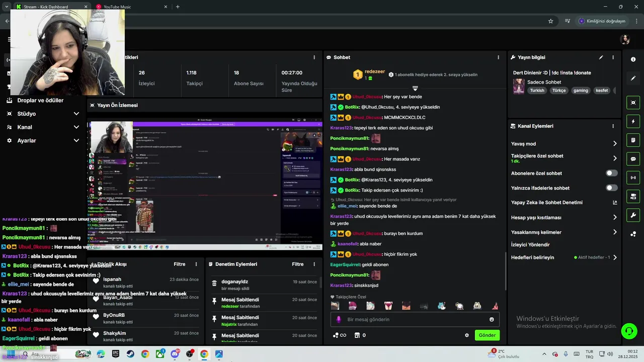Open Yayın bilgisi three-dot menu
Screen dimensions: 644x362
pyautogui.click(x=613, y=57)
